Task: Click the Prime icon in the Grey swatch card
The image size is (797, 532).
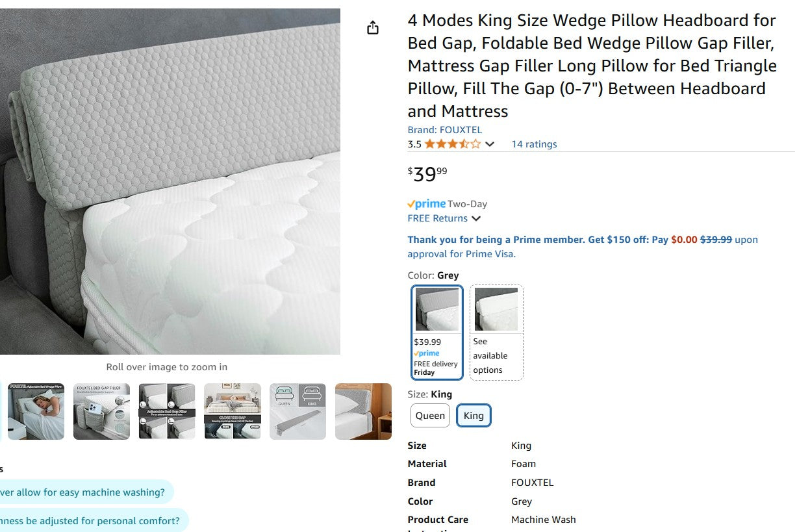Action: (x=427, y=353)
